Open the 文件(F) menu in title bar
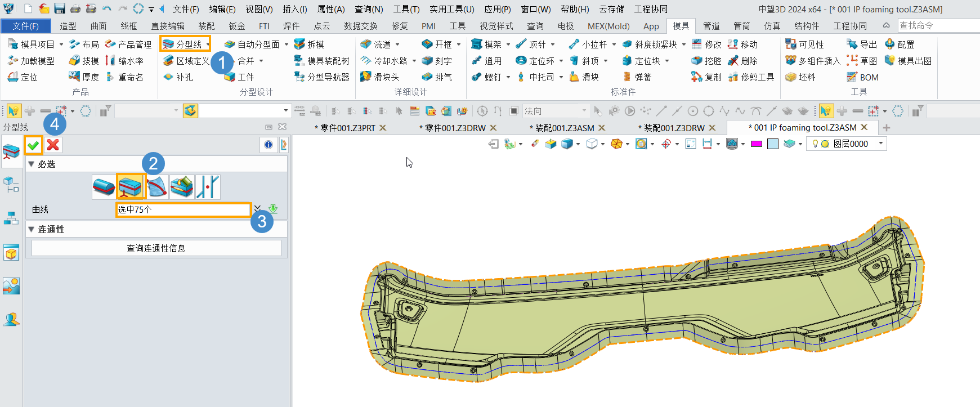Image resolution: width=980 pixels, height=407 pixels. (186, 9)
